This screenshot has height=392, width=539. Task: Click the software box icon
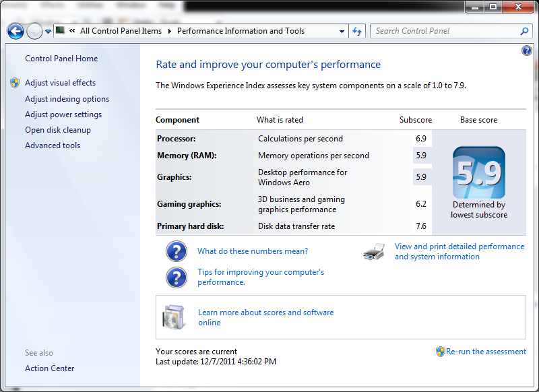pyautogui.click(x=173, y=317)
